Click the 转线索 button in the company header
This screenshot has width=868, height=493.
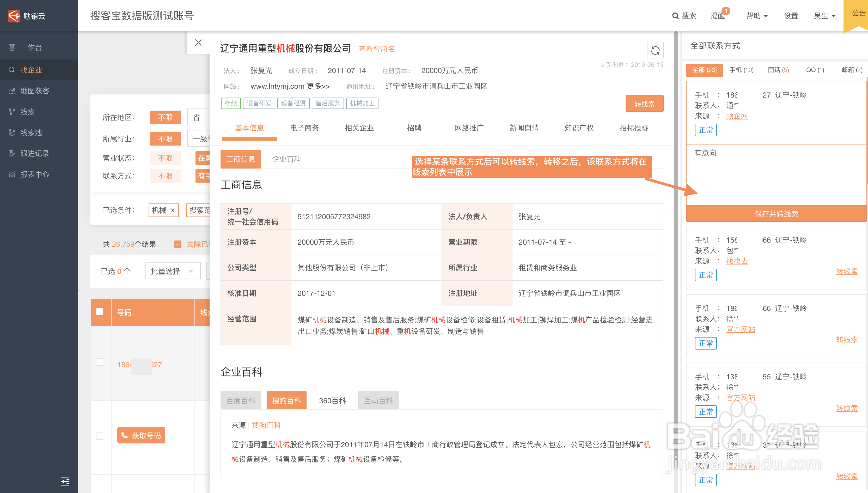click(x=644, y=104)
